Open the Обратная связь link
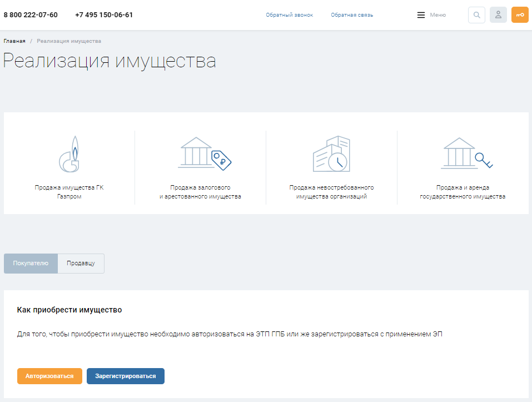The width and height of the screenshot is (532, 402). pos(352,15)
